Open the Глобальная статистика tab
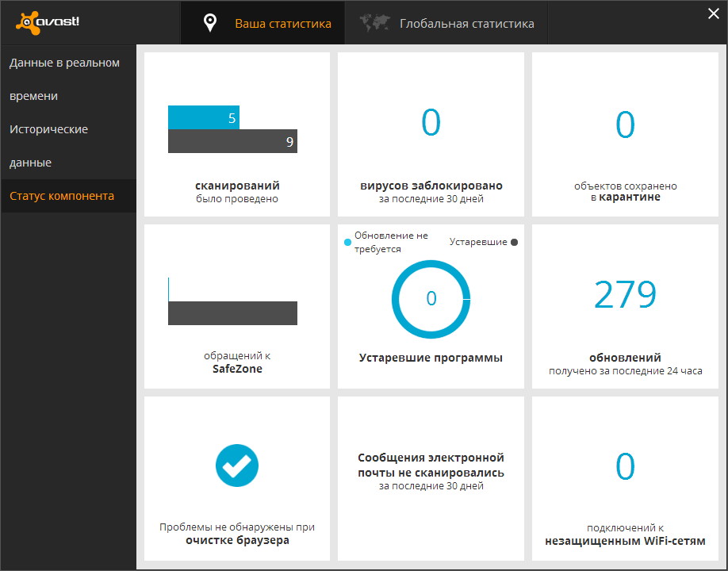This screenshot has width=728, height=571. point(446,23)
